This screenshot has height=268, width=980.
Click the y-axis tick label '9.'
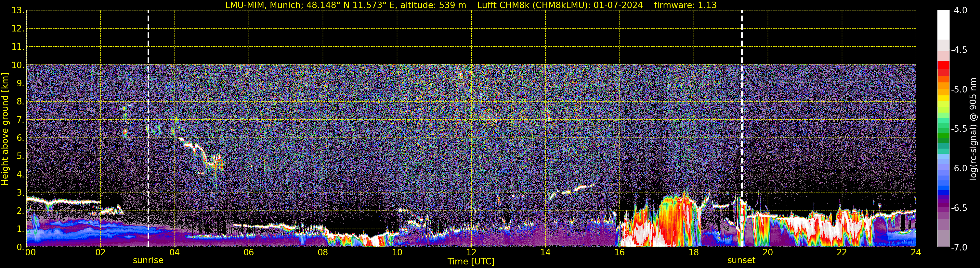click(20, 83)
